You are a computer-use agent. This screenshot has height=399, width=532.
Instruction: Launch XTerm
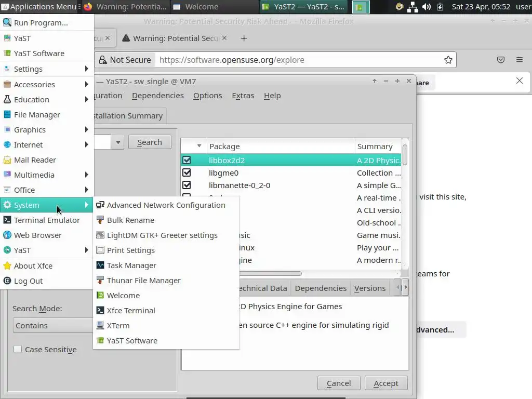click(166, 325)
